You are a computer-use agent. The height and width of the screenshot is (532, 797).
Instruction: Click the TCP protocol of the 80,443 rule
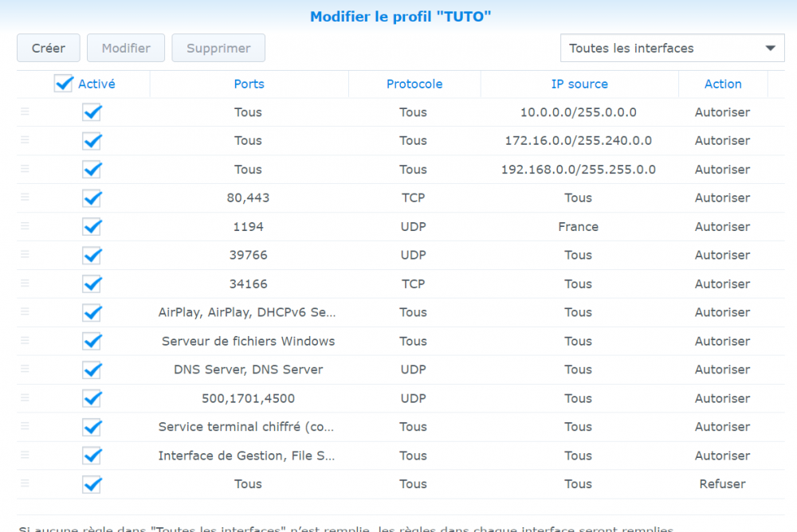[413, 198]
